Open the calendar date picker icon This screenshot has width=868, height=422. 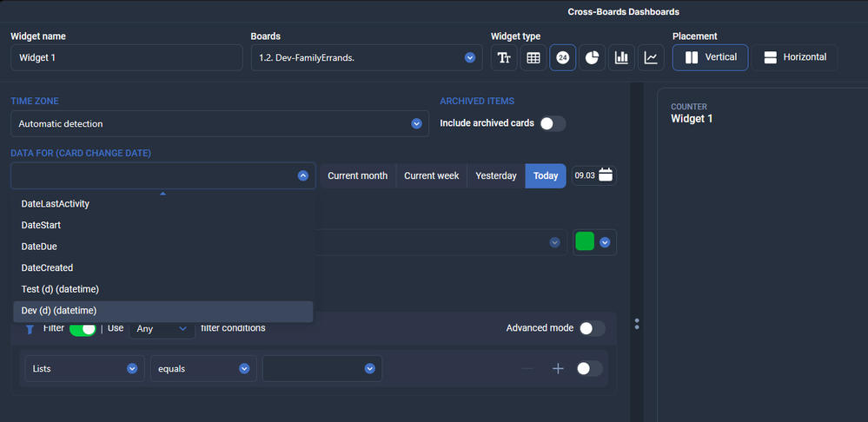606,175
